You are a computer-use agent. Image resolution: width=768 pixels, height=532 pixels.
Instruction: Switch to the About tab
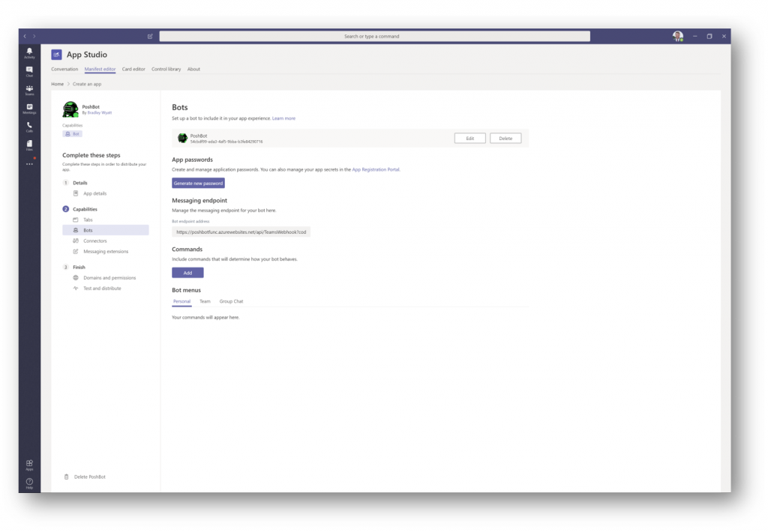[193, 69]
